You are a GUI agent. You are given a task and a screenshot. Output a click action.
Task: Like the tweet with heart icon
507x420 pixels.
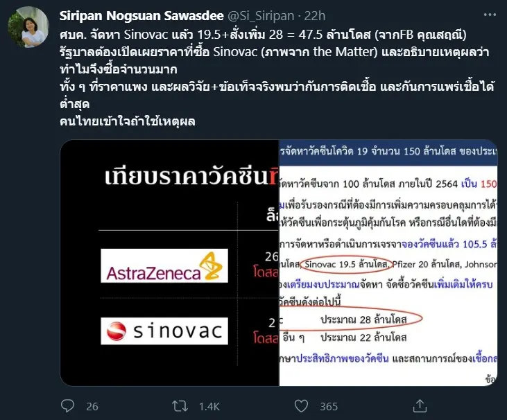(301, 406)
